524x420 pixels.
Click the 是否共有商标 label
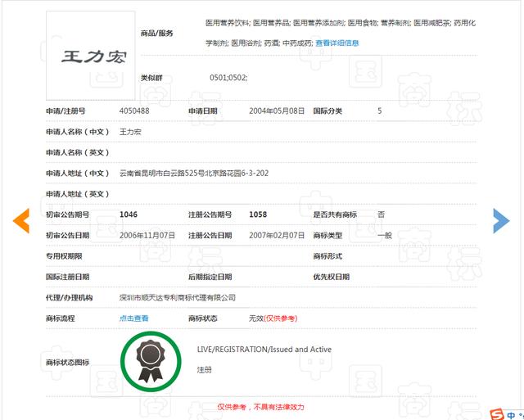click(335, 215)
